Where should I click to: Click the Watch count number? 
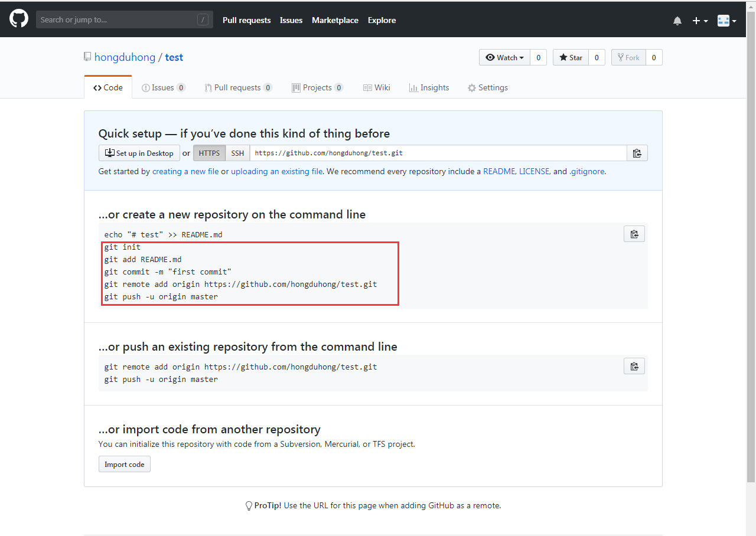click(x=538, y=57)
